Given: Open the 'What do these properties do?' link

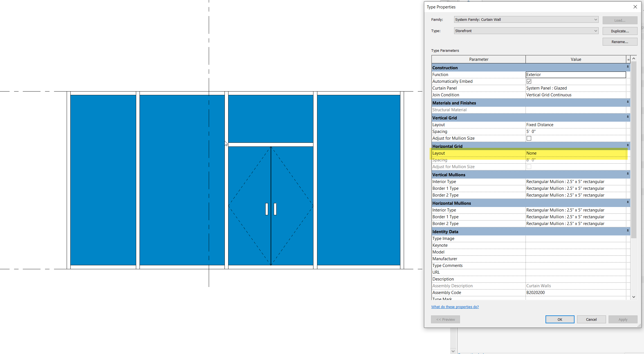Looking at the screenshot, I should click(x=455, y=307).
